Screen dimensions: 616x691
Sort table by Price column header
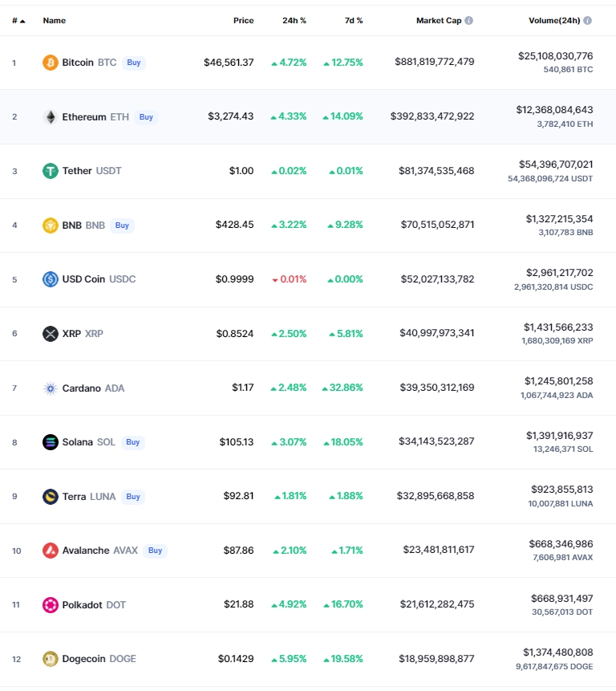coord(244,20)
